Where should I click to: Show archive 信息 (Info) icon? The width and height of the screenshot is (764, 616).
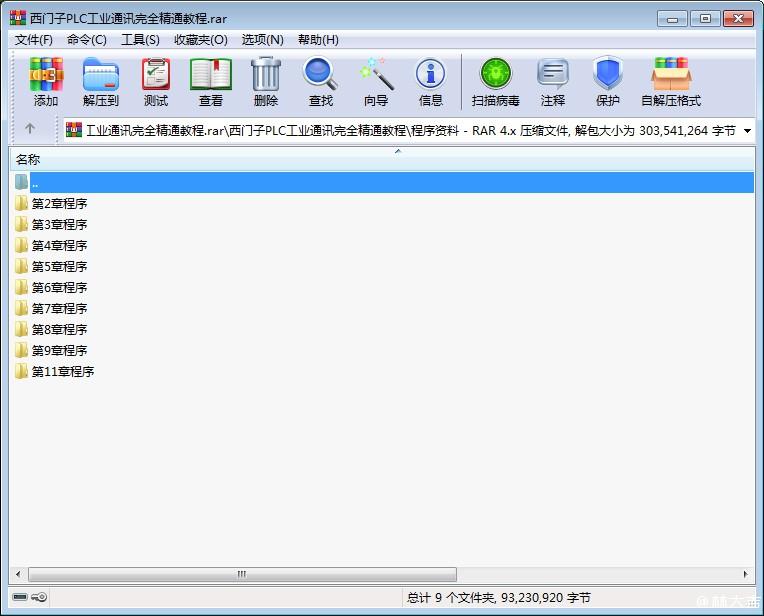pos(431,82)
